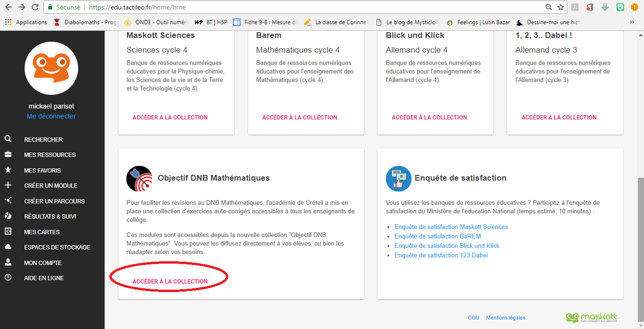
Task: Open the Diabolomaths bookmark
Action: 85,22
